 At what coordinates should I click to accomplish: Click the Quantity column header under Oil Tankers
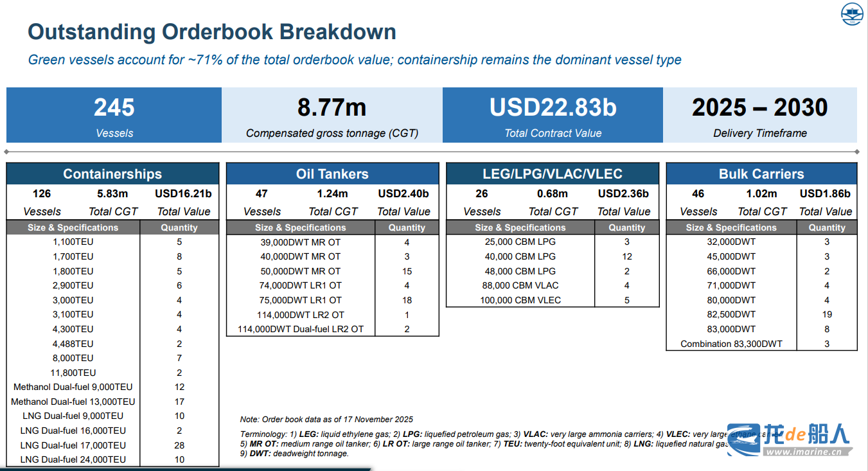tap(407, 227)
